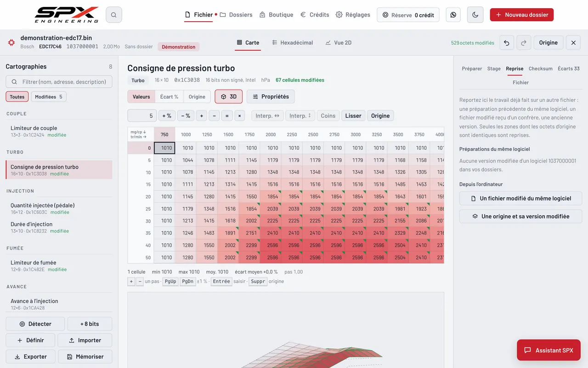Click the redo arrow button
This screenshot has width=588, height=368.
click(x=524, y=43)
